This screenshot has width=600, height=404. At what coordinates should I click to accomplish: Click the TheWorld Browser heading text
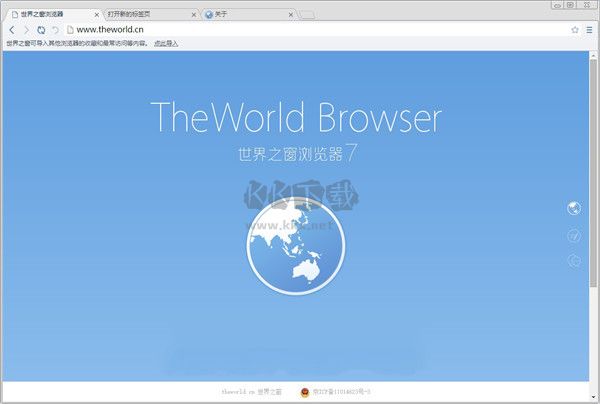click(296, 117)
